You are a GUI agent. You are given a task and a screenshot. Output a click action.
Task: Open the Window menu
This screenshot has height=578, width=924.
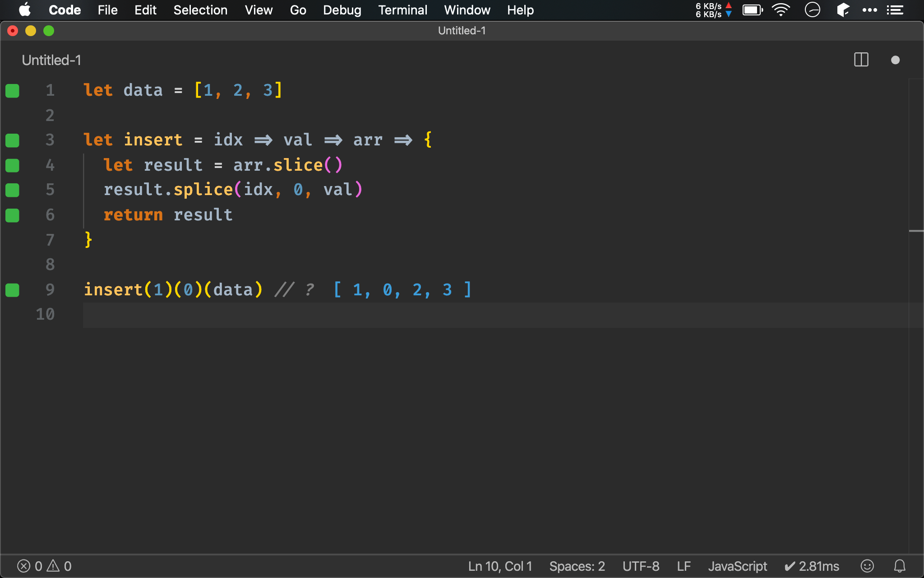[467, 10]
